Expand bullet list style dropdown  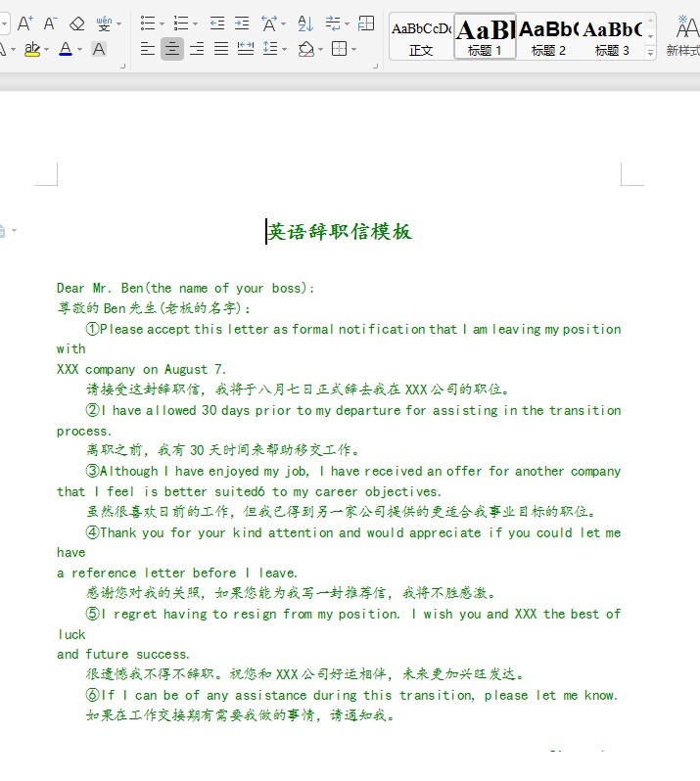point(162,23)
